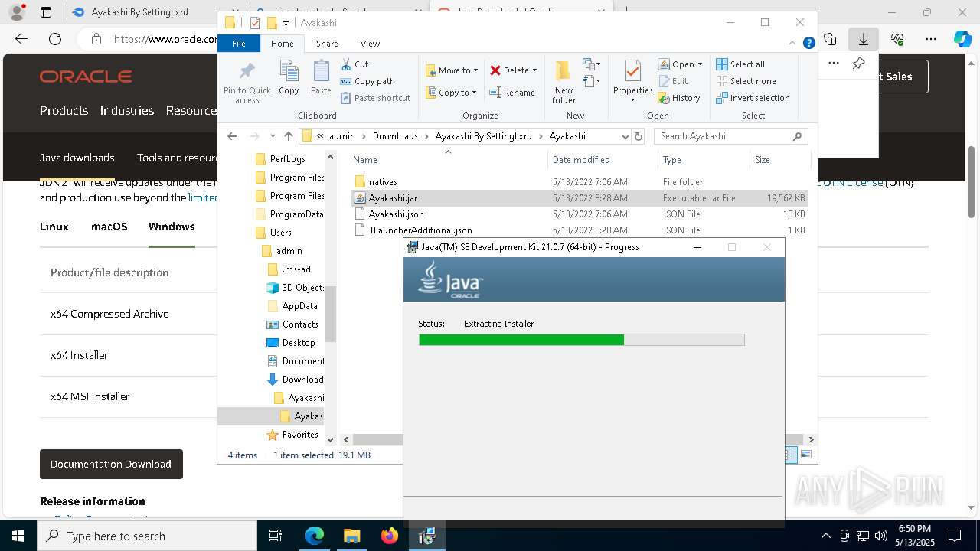Screen dimensions: 980x551
Task: Refresh the Explorer folder view
Action: point(639,136)
